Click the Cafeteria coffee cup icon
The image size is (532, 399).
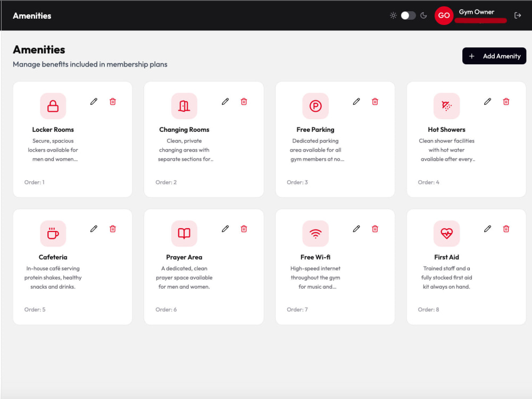pyautogui.click(x=53, y=234)
